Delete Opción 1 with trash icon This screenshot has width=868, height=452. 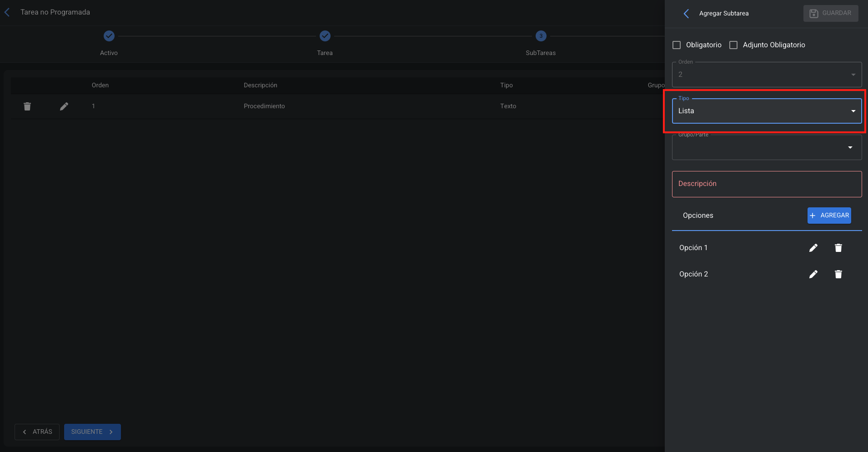[838, 248]
